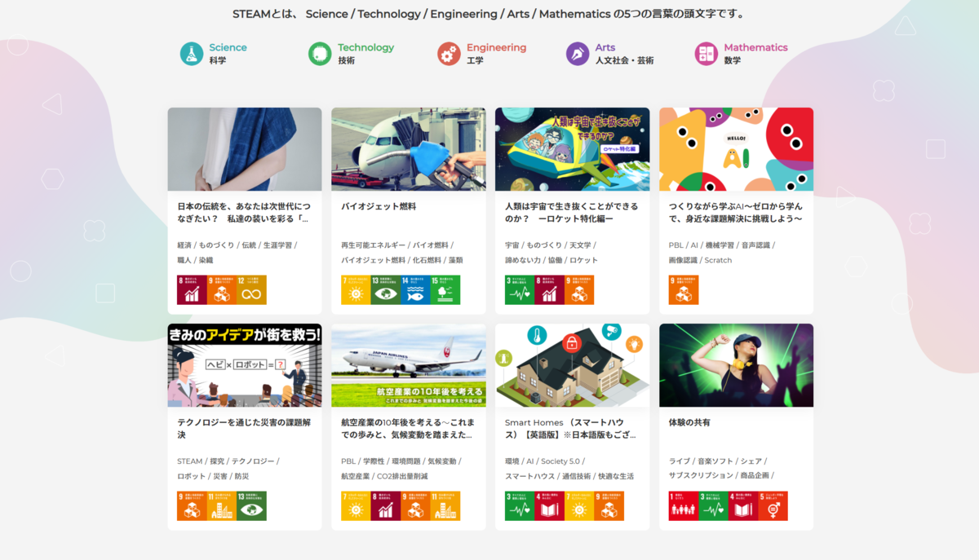This screenshot has width=979, height=560.
Task: Click the 通信技術 tag
Action: [576, 476]
